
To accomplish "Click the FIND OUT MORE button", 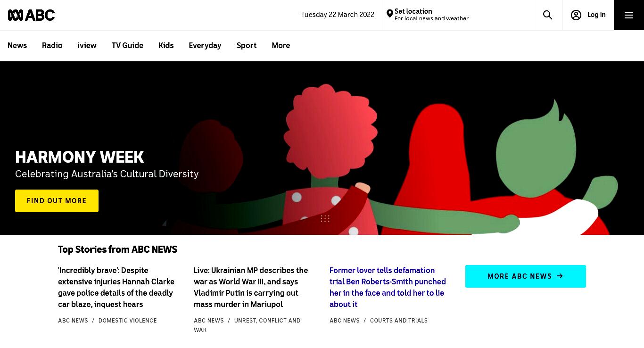I will (x=57, y=201).
